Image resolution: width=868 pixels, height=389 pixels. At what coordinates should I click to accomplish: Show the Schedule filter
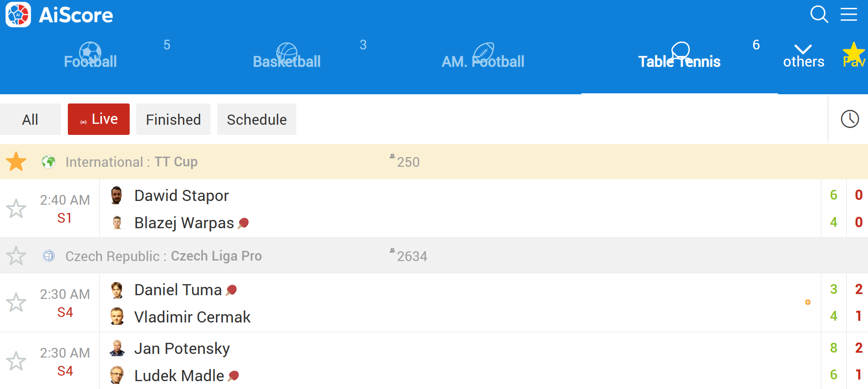(257, 119)
